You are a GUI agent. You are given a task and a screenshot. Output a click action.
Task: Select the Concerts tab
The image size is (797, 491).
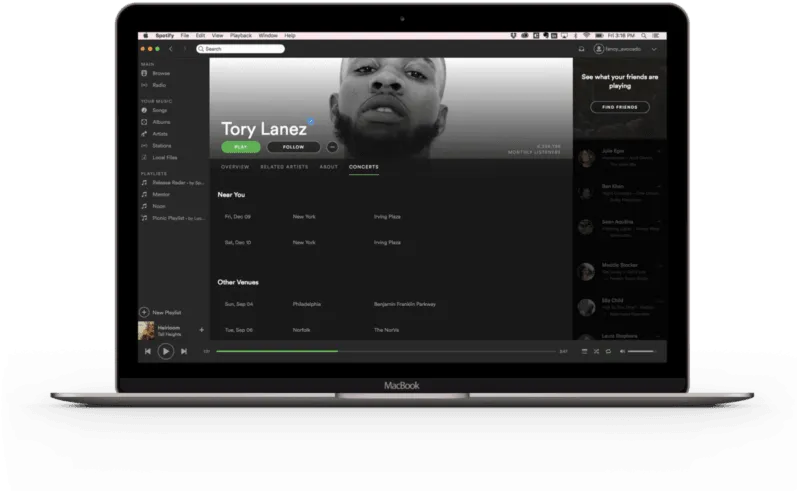(363, 167)
